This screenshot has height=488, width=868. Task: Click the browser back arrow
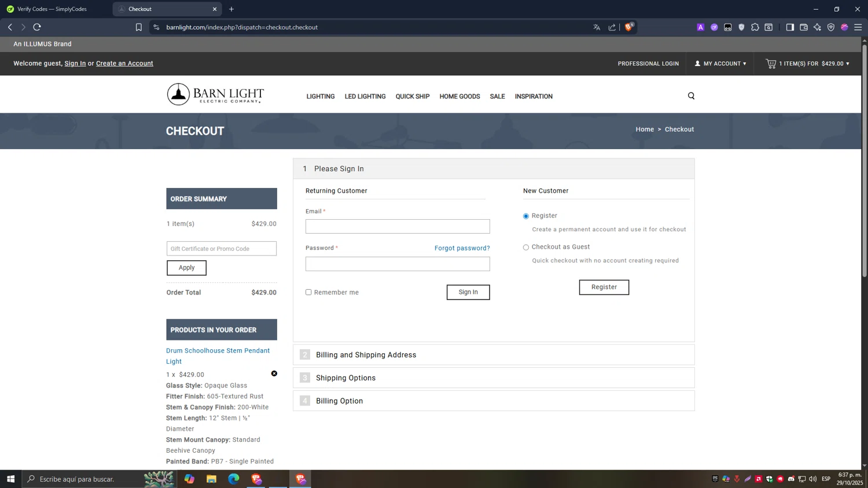pyautogui.click(x=10, y=27)
